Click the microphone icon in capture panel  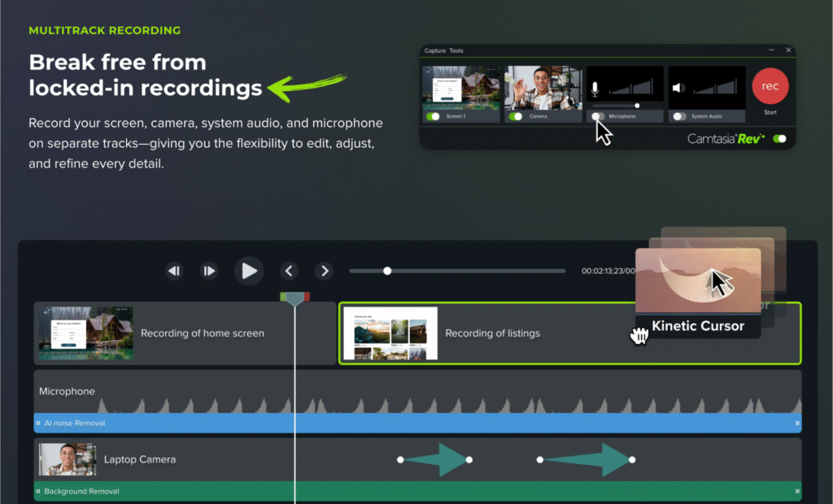point(595,89)
